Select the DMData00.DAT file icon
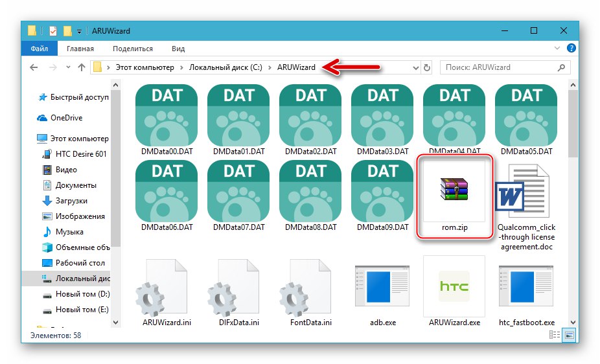600x364 pixels. (167, 115)
